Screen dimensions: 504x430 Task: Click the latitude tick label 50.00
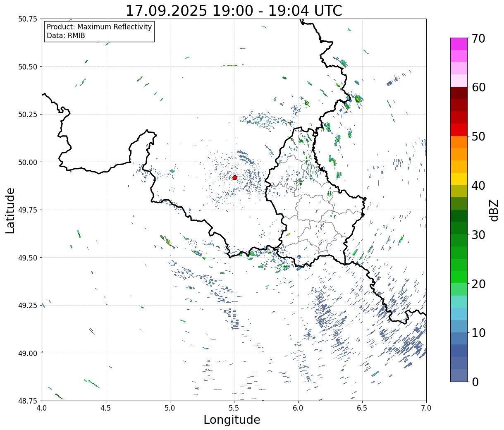[x=27, y=162]
